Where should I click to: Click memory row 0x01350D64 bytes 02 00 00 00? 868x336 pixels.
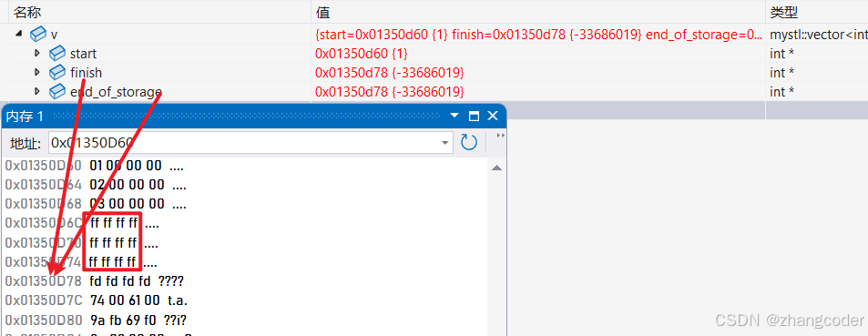pos(127,184)
